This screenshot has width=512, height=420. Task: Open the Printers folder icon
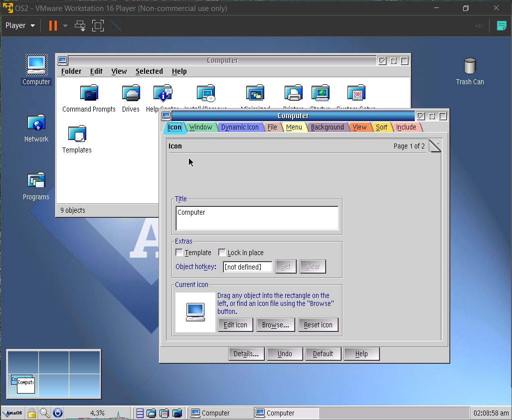[x=293, y=93]
